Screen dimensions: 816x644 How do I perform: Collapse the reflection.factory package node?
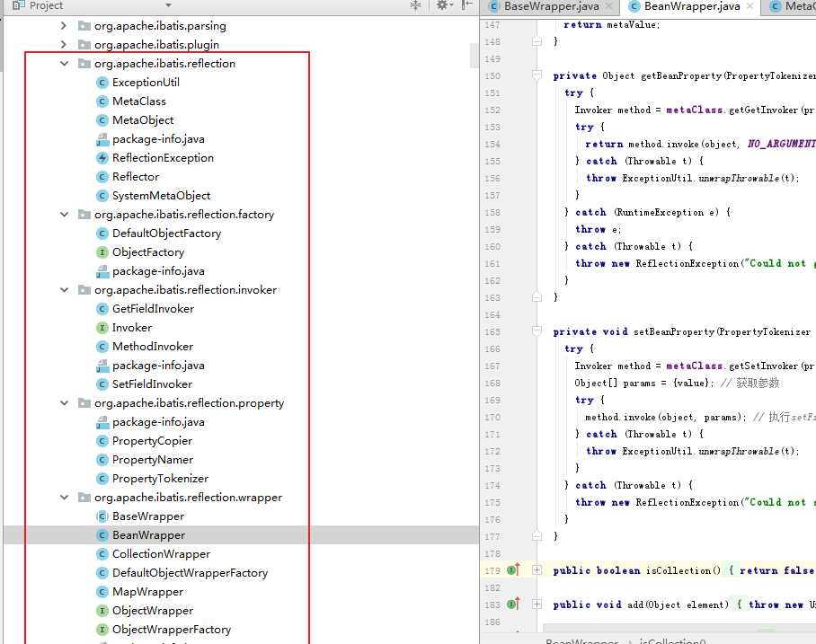click(64, 215)
